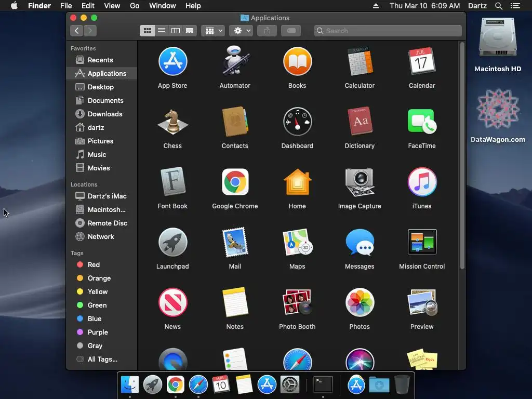Viewport: 532px width, 399px height.
Task: Go forward with the forward arrow
Action: 90,31
